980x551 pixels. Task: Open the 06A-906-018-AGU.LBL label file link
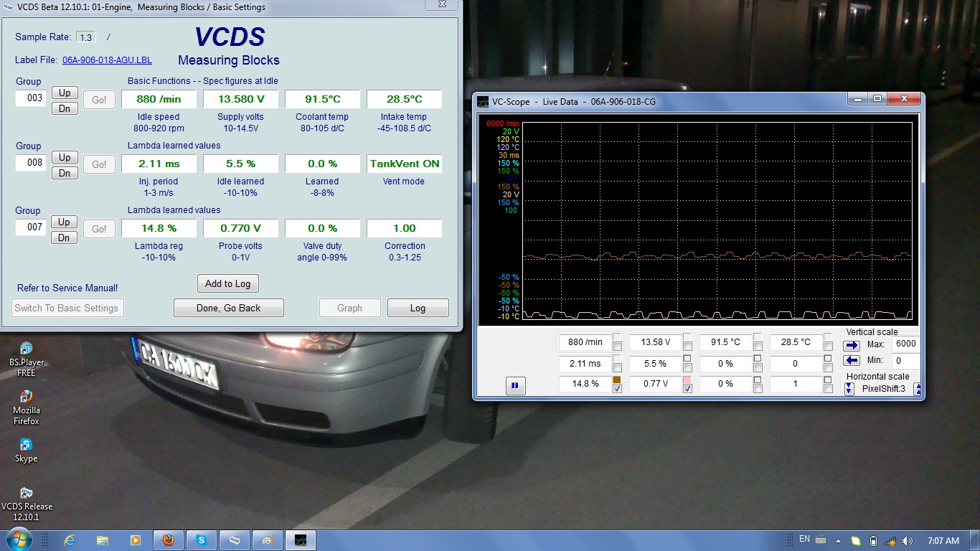coord(107,60)
